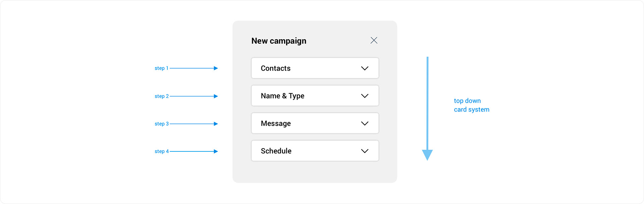Screen dimensions: 644x204
Task: Click the step 4 arrow head
Action: coord(216,151)
